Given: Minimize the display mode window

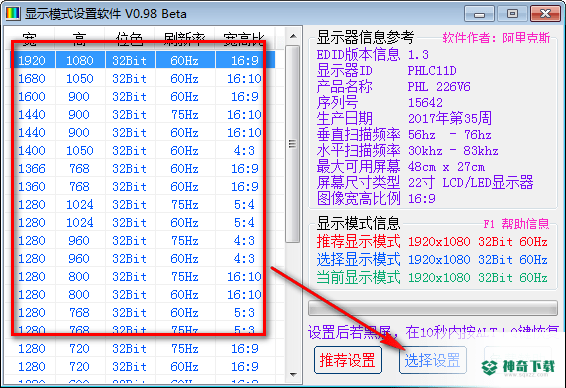Looking at the screenshot, I should (x=479, y=14).
